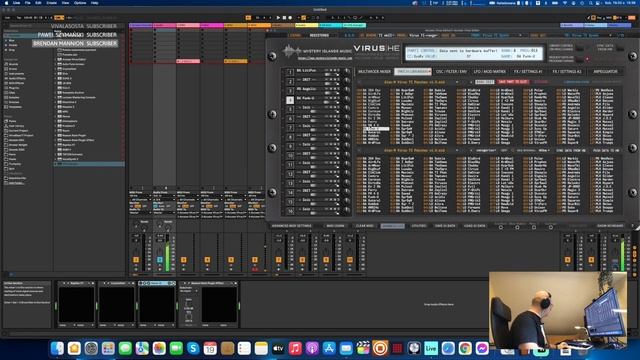Click Advanced MIDI Settings button

click(x=291, y=226)
